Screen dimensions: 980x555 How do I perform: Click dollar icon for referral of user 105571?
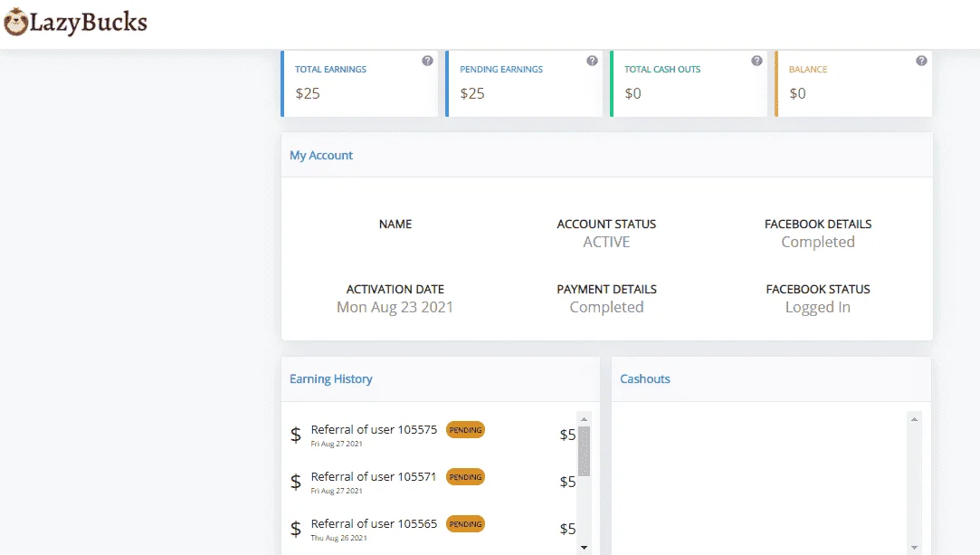pos(296,482)
